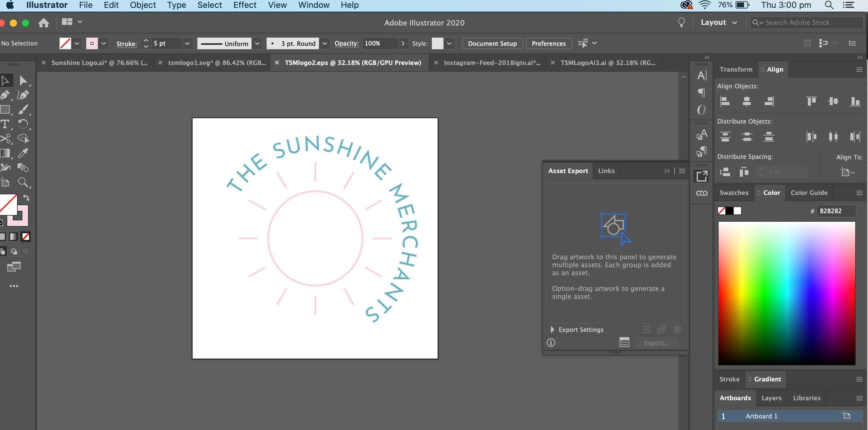Image resolution: width=868 pixels, height=430 pixels.
Task: Click the Document Setup button
Action: pos(492,43)
